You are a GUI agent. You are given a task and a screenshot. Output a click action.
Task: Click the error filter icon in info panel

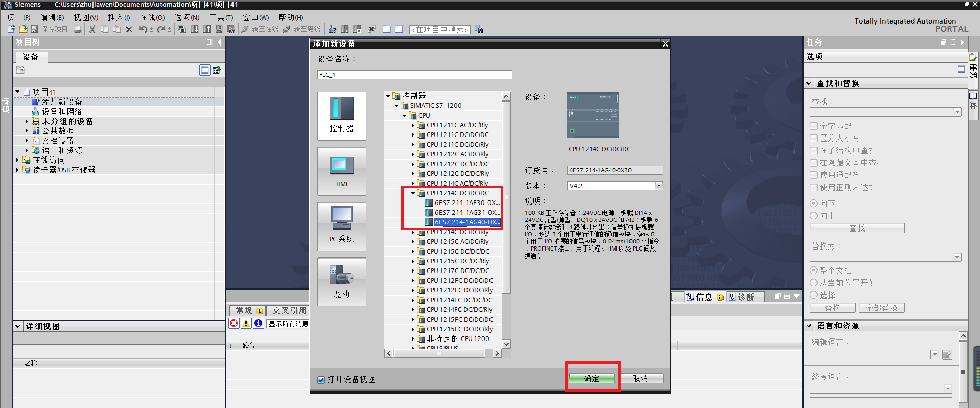click(x=234, y=323)
